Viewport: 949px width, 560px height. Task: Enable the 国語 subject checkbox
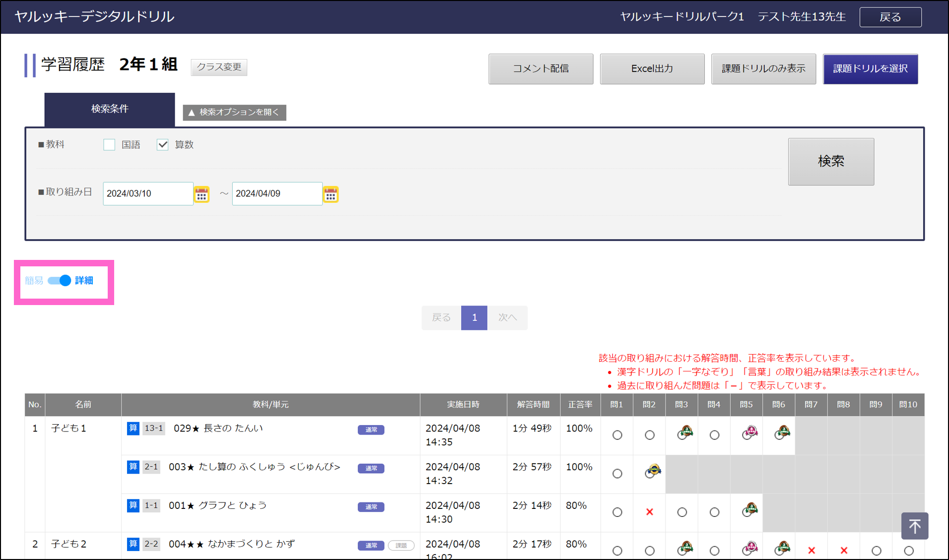point(109,145)
